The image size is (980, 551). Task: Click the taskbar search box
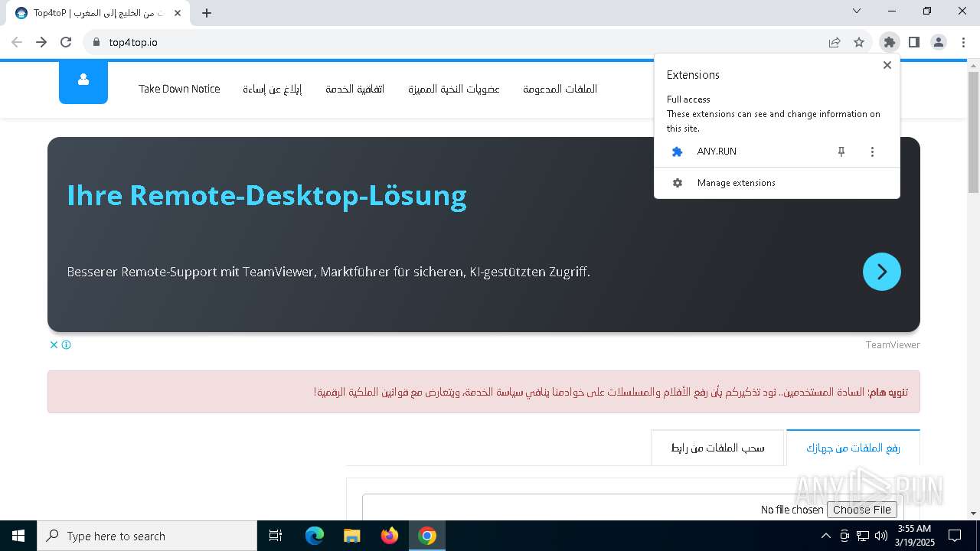coord(147,536)
